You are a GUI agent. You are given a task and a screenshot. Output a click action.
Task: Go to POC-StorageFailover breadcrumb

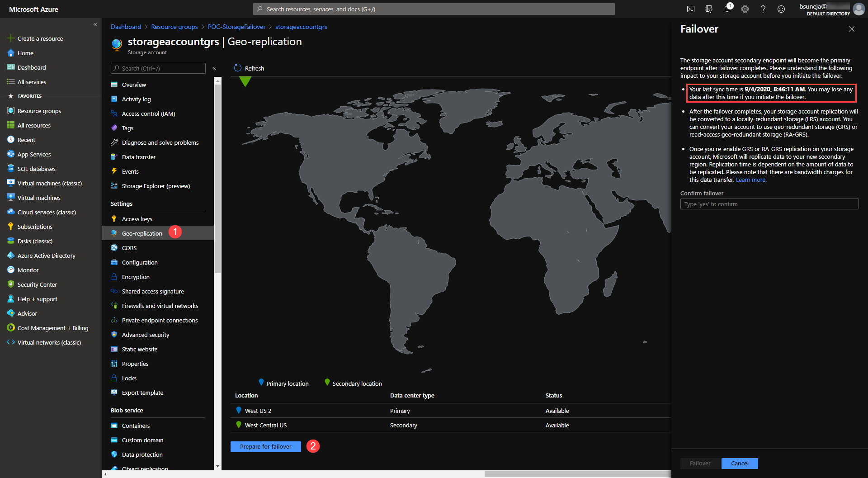[236, 27]
